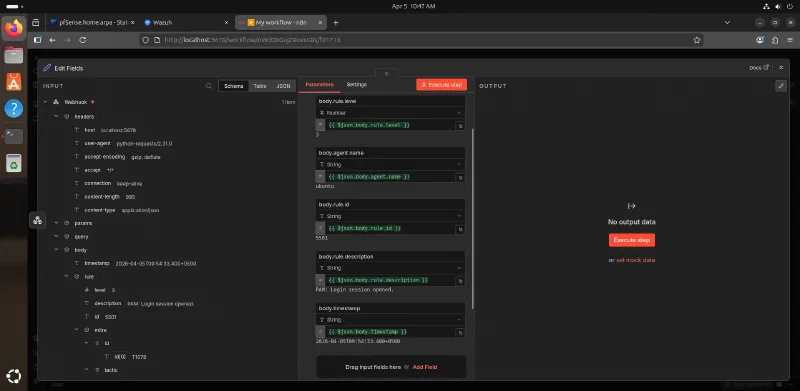Open the Docs link
The height and width of the screenshot is (391, 800).
tap(758, 67)
